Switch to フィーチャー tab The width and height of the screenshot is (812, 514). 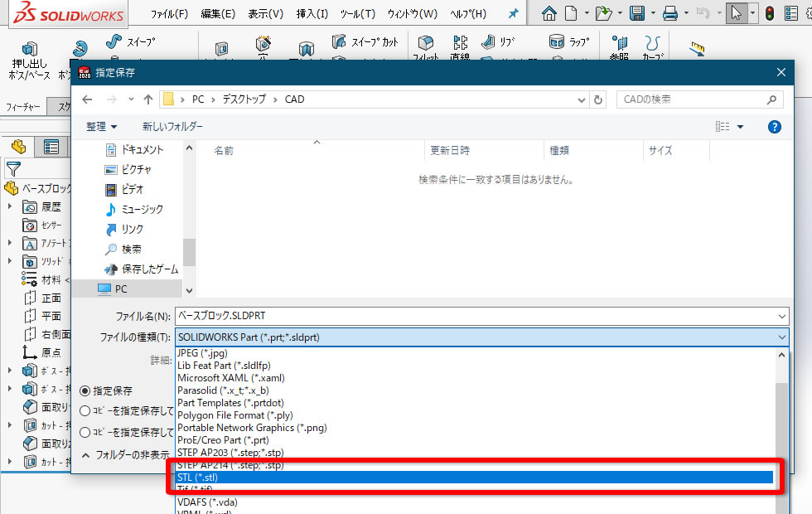tap(23, 107)
